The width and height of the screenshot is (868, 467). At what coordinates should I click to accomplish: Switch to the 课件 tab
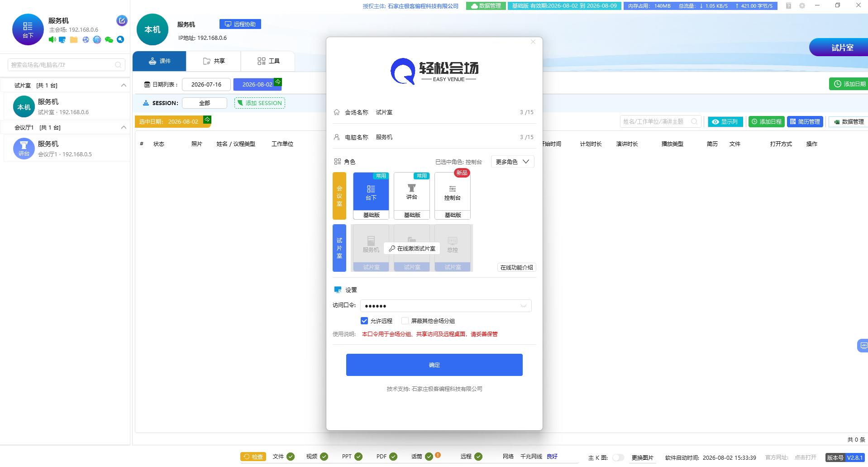[x=159, y=61]
